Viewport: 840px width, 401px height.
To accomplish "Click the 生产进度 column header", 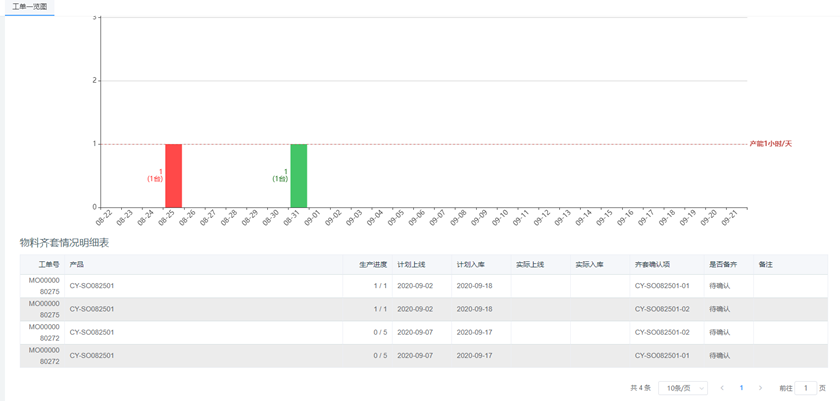I will pos(372,265).
